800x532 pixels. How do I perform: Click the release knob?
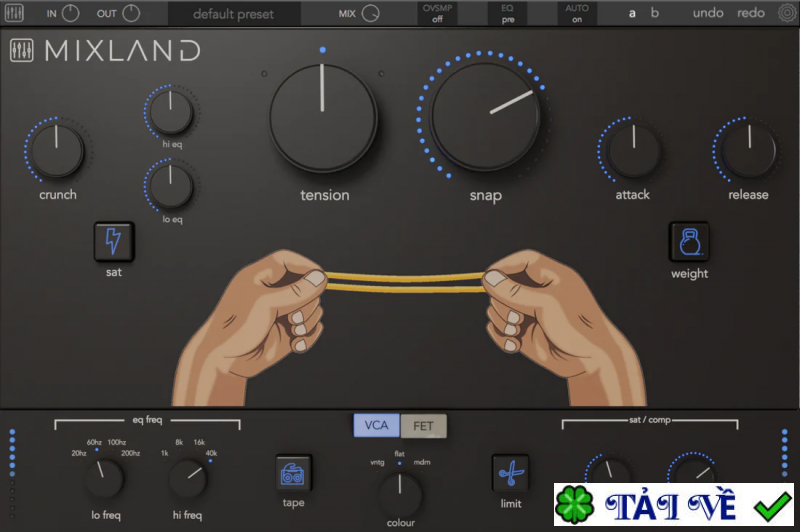749,150
